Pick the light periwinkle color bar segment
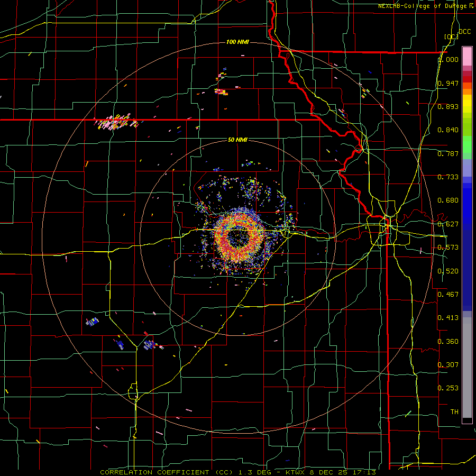This screenshot has height=476, width=476. [467, 168]
